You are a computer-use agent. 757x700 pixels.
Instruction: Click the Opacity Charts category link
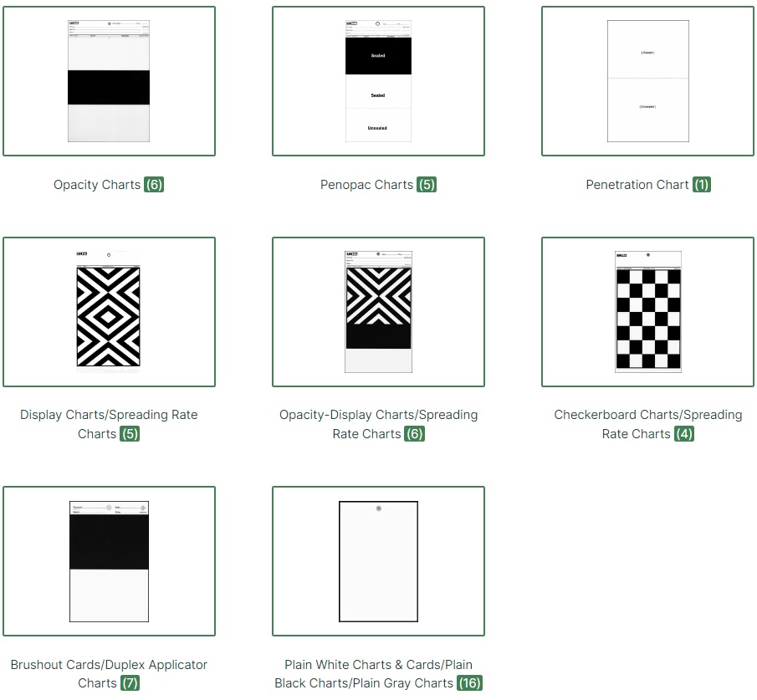pyautogui.click(x=97, y=185)
